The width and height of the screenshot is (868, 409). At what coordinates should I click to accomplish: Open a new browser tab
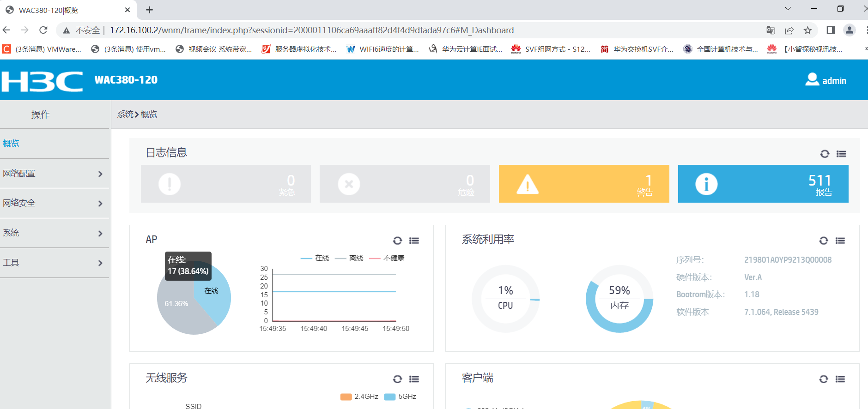coord(149,10)
